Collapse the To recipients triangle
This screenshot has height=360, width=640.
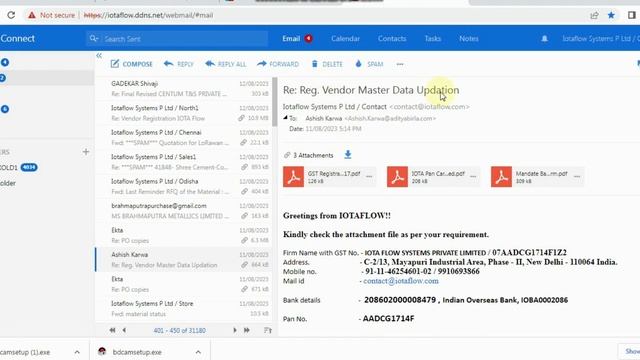pyautogui.click(x=285, y=118)
